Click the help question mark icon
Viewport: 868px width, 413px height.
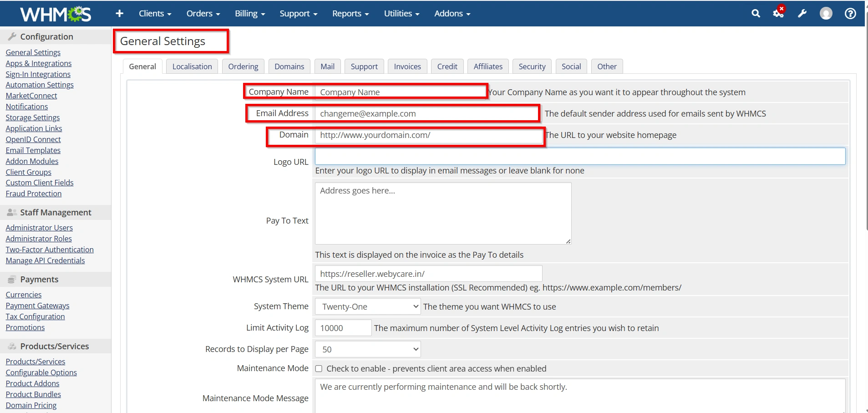pos(850,14)
